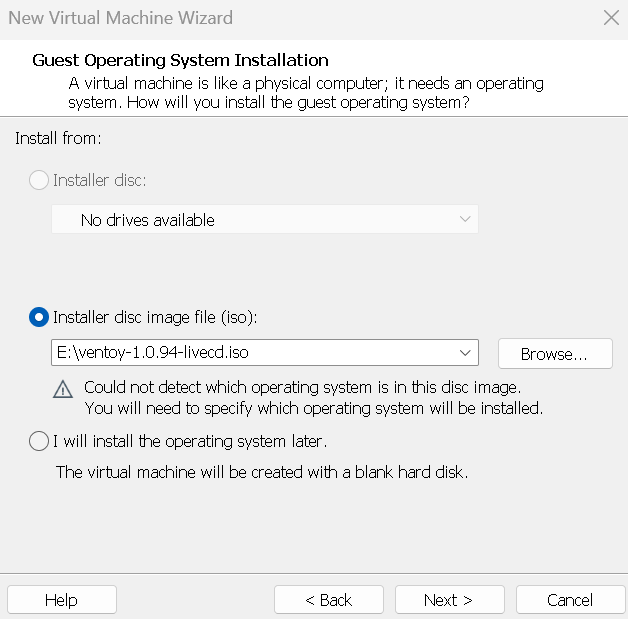
Task: Click the 'A virtual machine is like' description
Action: click(305, 83)
